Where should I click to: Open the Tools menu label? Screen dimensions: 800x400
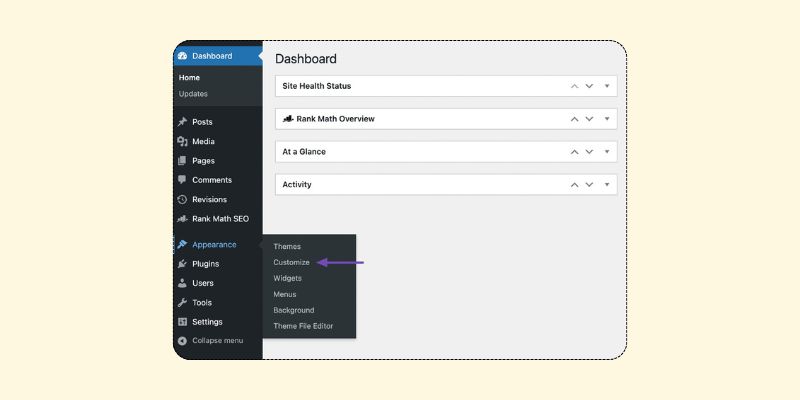(202, 303)
